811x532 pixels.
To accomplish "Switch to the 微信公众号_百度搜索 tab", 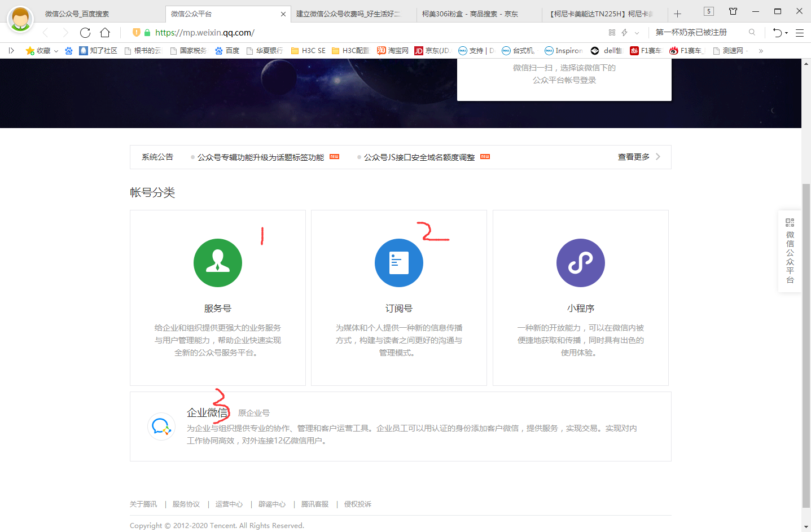I will pos(77,14).
